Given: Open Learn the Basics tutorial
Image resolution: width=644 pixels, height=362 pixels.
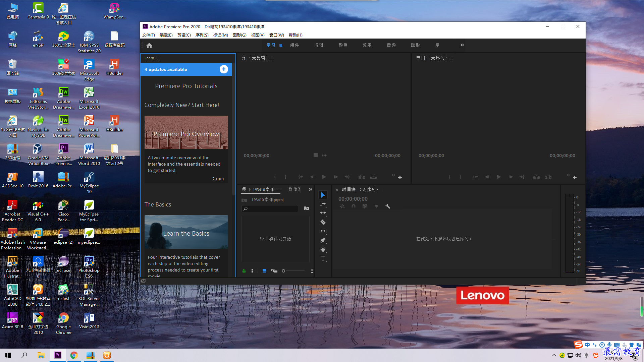Looking at the screenshot, I should click(186, 232).
